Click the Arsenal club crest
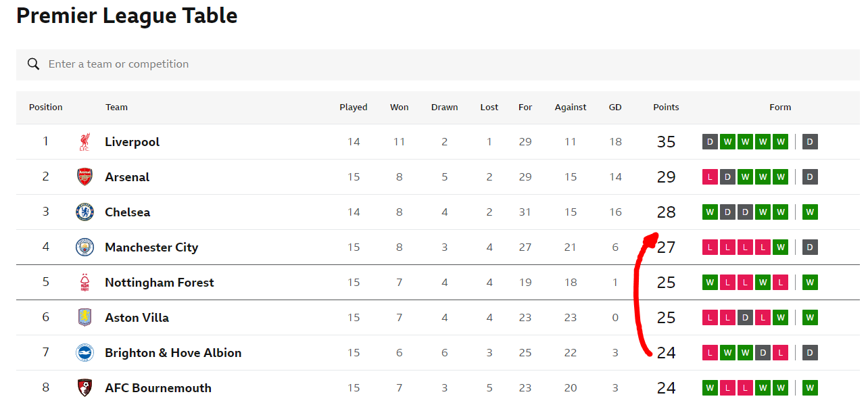Viewport: 868px width, 405px height. [x=85, y=177]
